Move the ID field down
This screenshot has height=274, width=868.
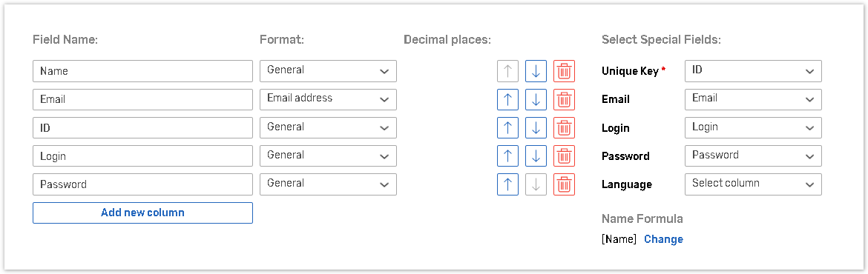pos(536,127)
